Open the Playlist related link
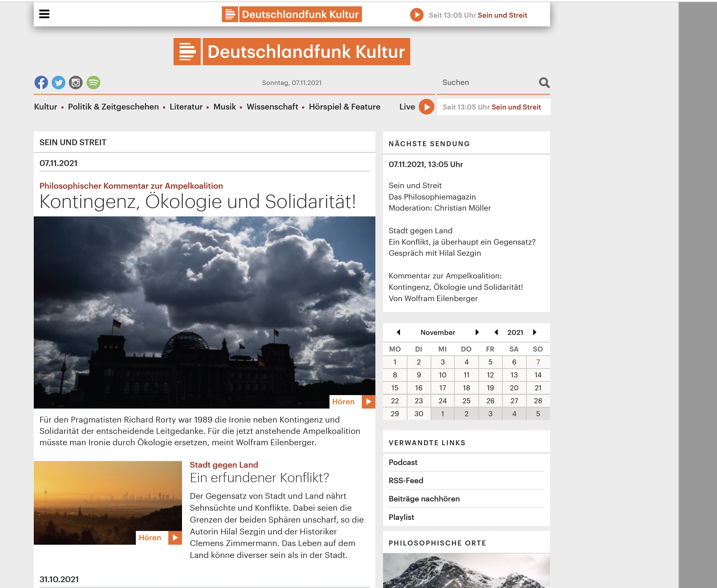Image resolution: width=717 pixels, height=588 pixels. pos(401,517)
